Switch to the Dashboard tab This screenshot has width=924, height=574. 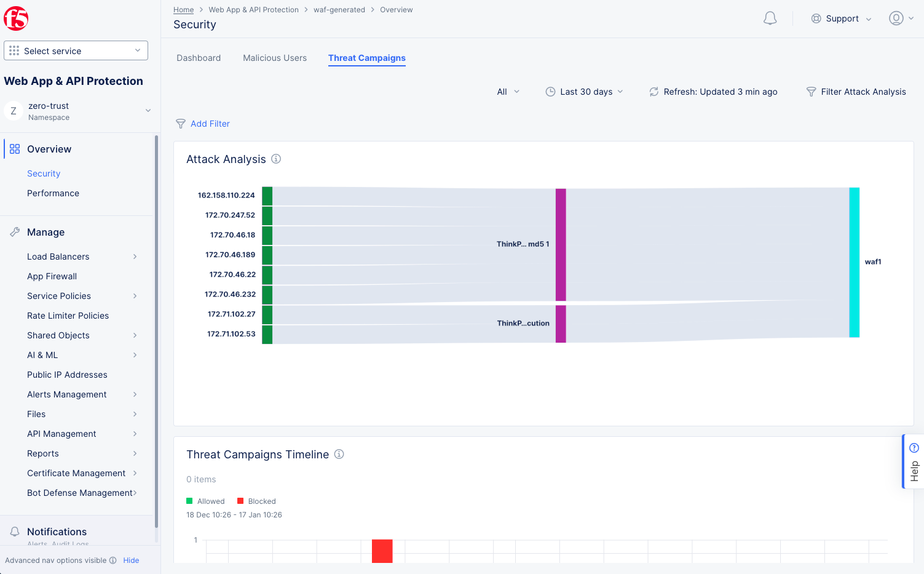point(198,58)
